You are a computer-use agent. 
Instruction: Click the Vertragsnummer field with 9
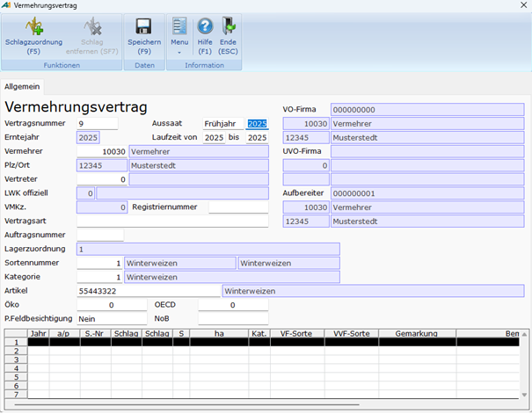coord(98,124)
